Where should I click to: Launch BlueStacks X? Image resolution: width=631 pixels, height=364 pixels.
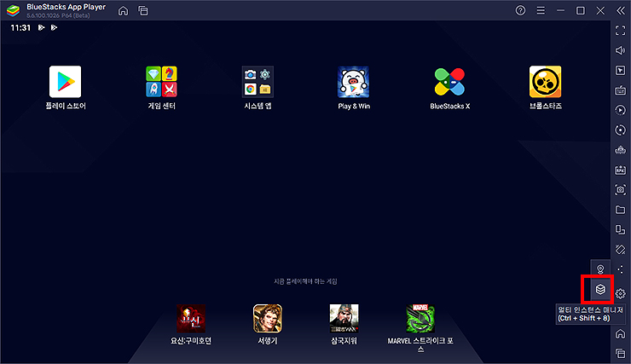tap(449, 82)
